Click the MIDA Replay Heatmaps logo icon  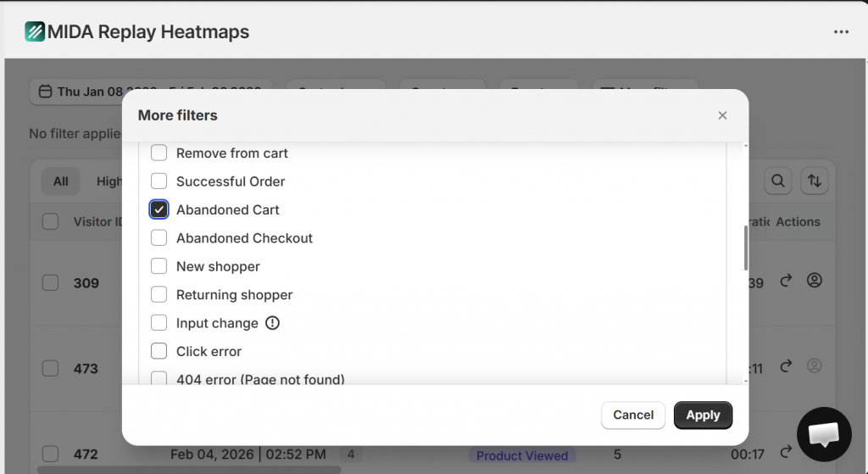34,32
